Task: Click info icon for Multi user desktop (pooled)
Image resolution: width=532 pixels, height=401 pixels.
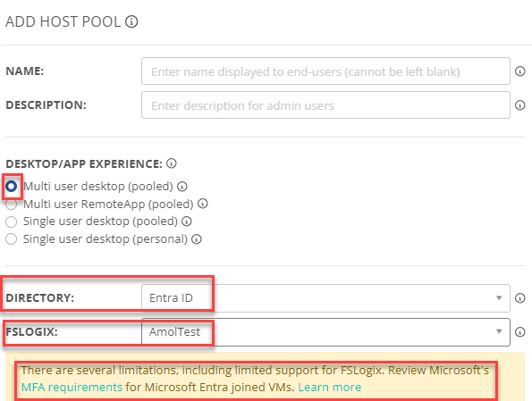Action: (182, 187)
